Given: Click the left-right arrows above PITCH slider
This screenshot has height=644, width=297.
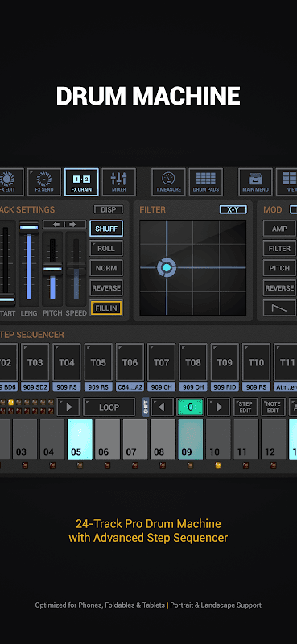Looking at the screenshot, I should tap(64, 225).
